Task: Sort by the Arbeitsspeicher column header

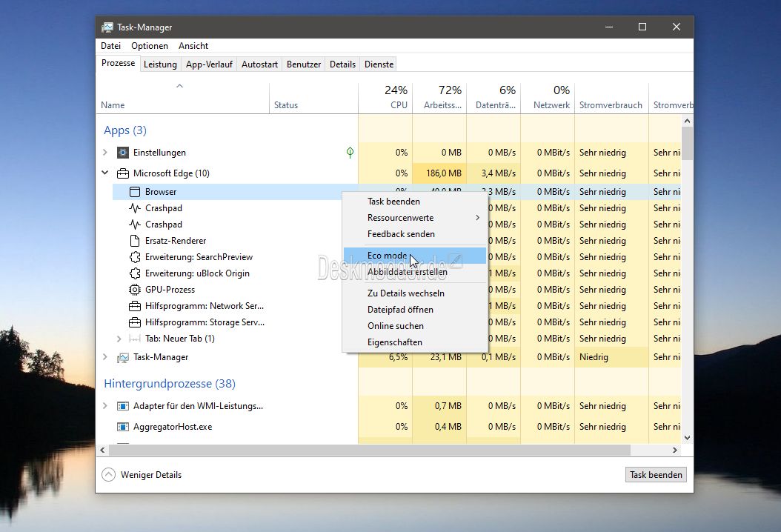Action: coord(440,98)
